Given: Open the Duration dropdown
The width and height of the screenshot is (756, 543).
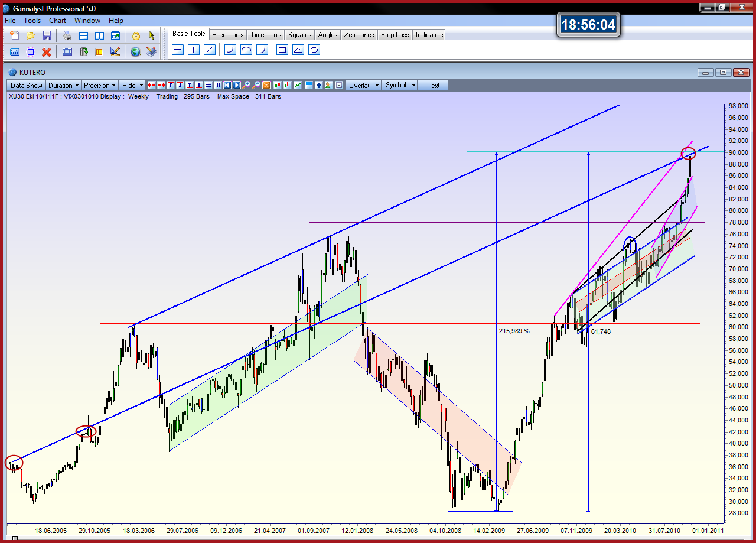Looking at the screenshot, I should pos(63,86).
